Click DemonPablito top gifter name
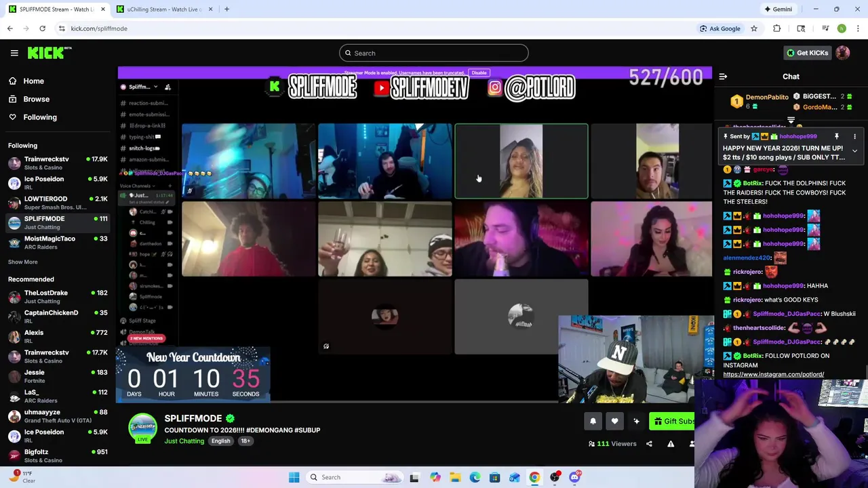This screenshot has width=868, height=488. [x=767, y=97]
